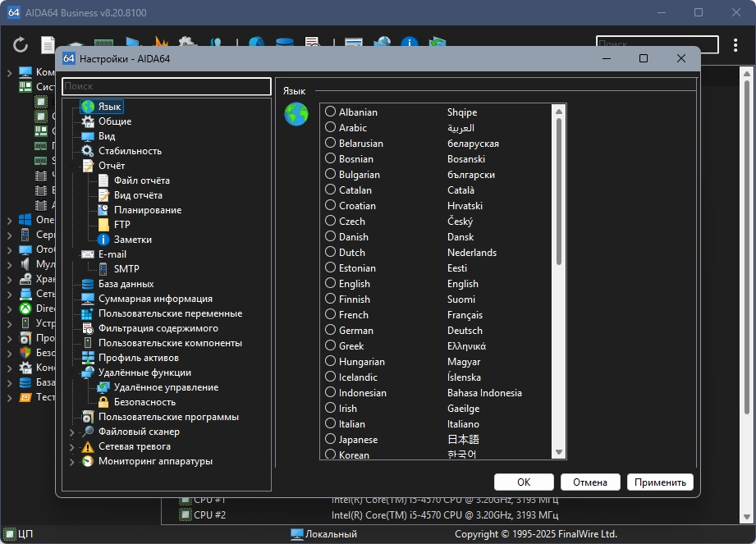Choose the Belarusian radio button
The image size is (756, 544).
330,143
